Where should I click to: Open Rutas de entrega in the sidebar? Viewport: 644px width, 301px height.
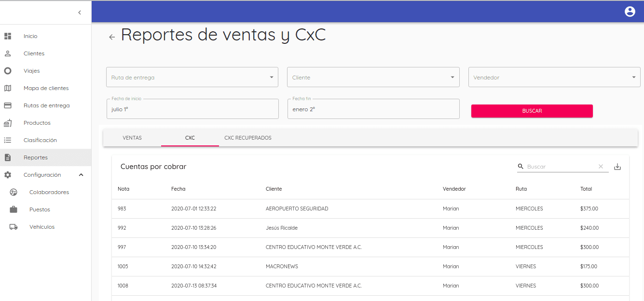(x=46, y=105)
